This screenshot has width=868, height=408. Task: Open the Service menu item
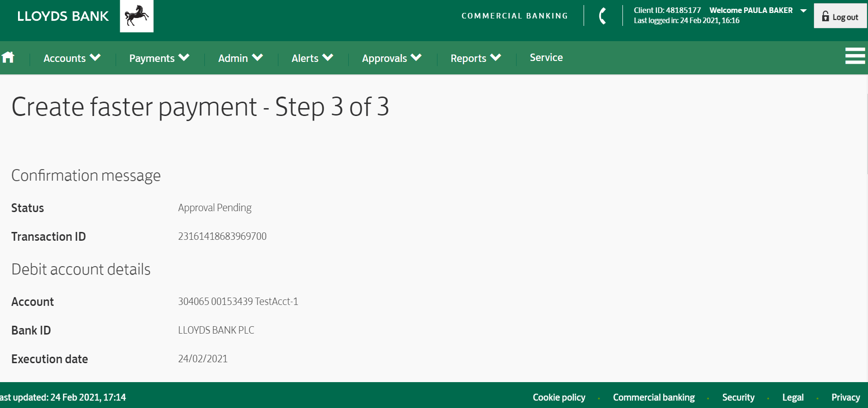(546, 57)
